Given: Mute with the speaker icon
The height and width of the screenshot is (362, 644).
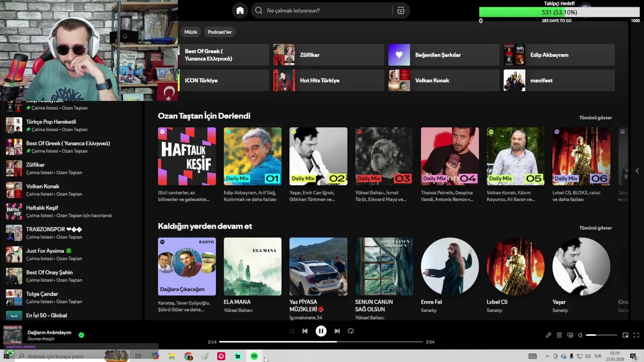Looking at the screenshot, I should pos(580,335).
